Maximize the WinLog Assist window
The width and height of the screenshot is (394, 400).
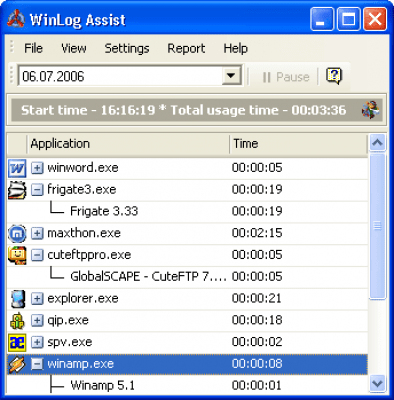point(348,19)
